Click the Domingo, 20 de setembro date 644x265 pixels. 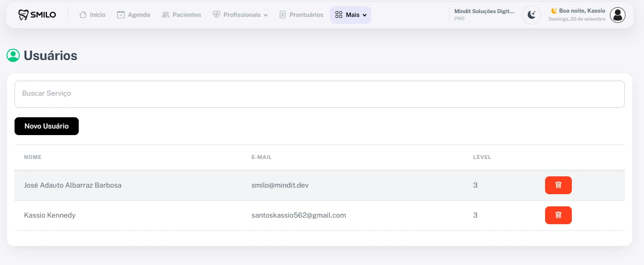[577, 19]
